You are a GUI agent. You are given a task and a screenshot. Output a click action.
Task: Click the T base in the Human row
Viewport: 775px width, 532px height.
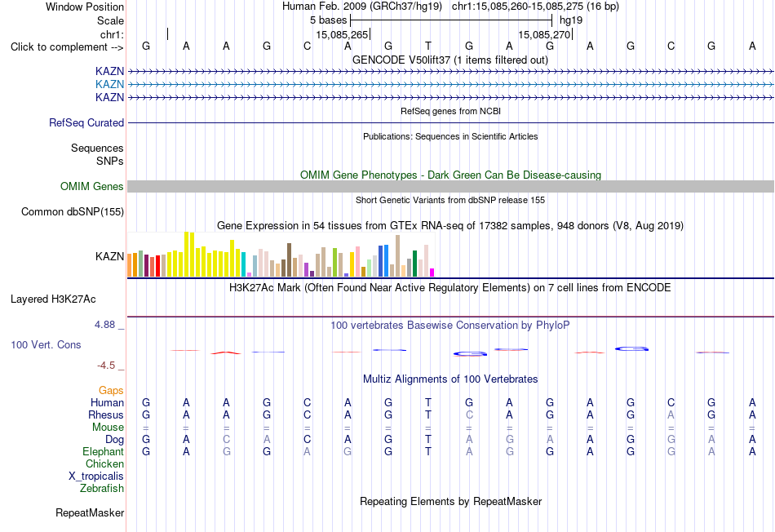[x=428, y=402]
